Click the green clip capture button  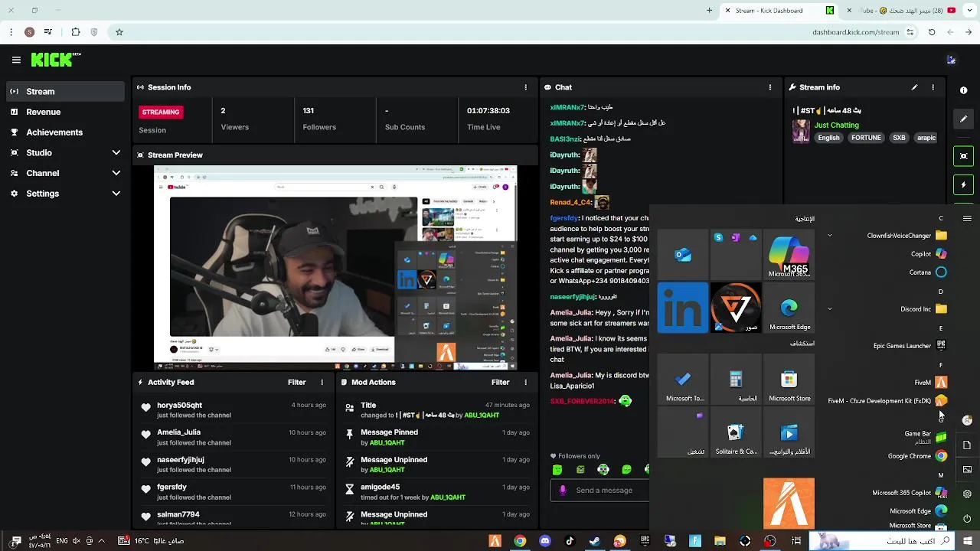click(x=963, y=156)
